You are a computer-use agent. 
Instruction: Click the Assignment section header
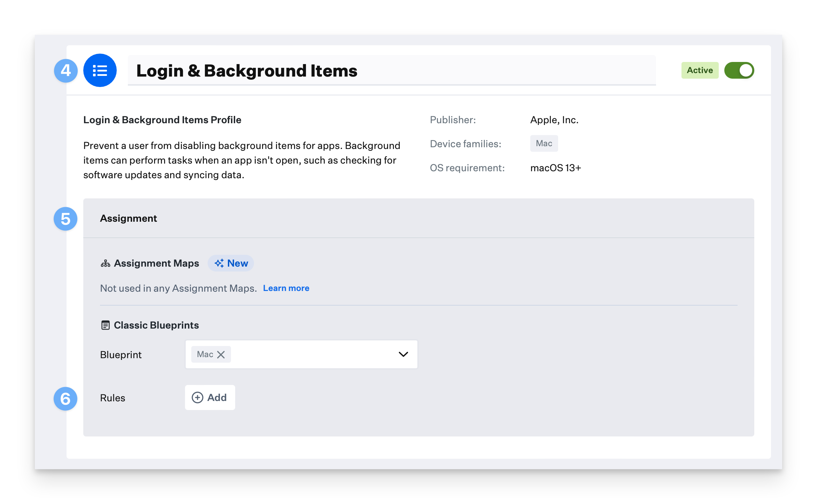(129, 218)
